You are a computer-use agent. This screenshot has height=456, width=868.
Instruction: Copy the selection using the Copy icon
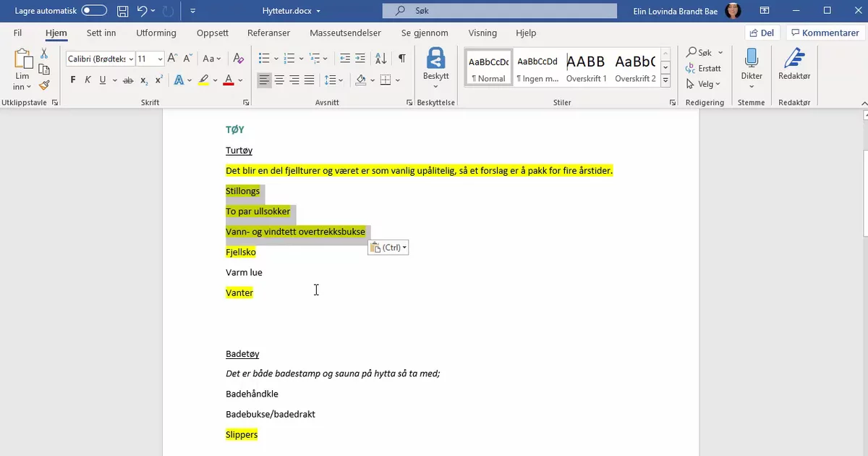(44, 69)
